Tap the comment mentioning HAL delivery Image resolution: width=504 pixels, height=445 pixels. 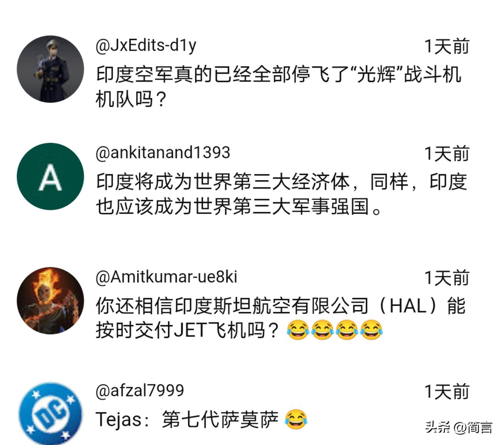[281, 318]
